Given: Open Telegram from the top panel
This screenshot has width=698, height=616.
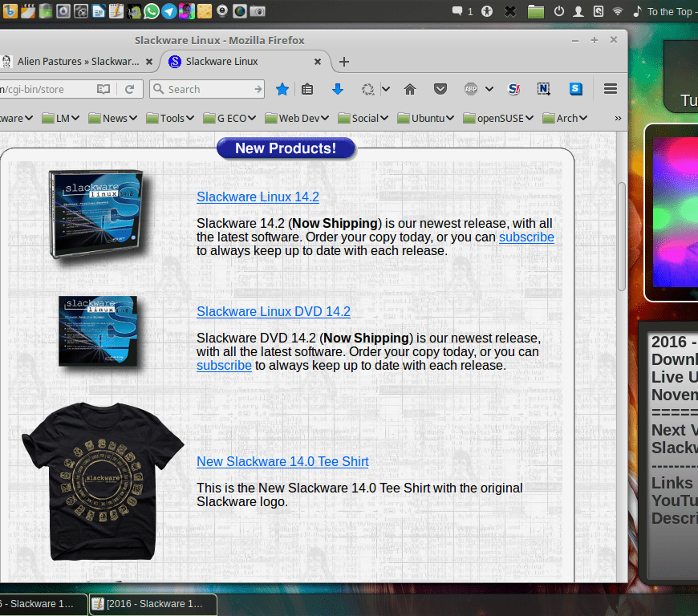Looking at the screenshot, I should click(x=169, y=11).
